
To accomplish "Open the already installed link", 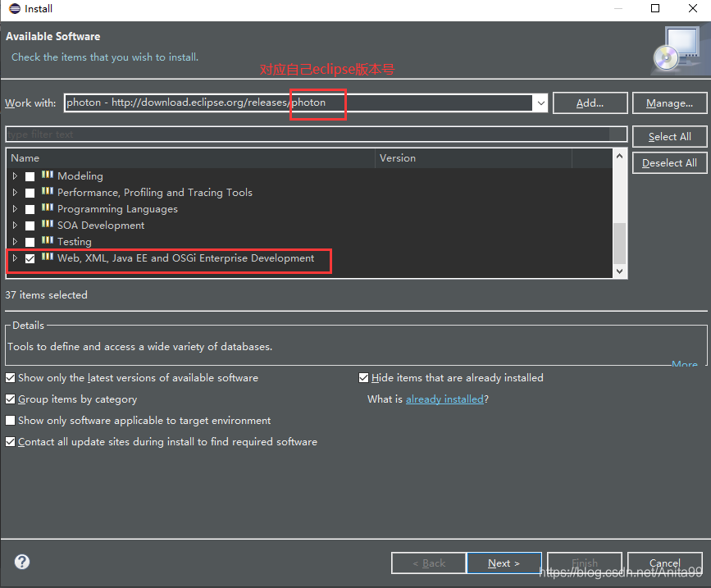I will click(444, 399).
